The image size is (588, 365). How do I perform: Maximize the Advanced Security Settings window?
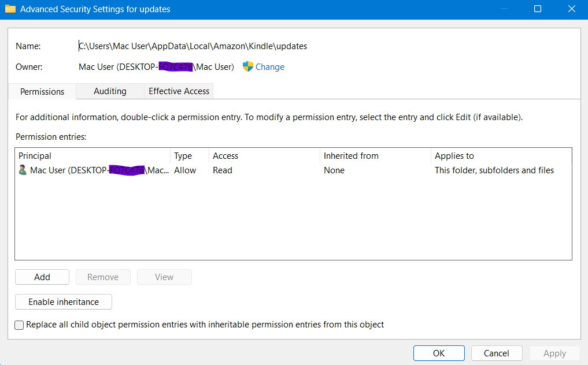point(538,9)
